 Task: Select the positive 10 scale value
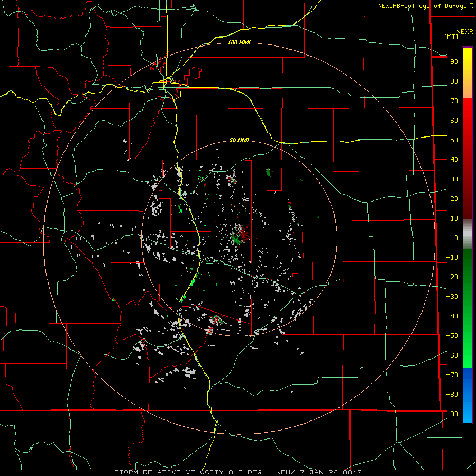point(454,218)
